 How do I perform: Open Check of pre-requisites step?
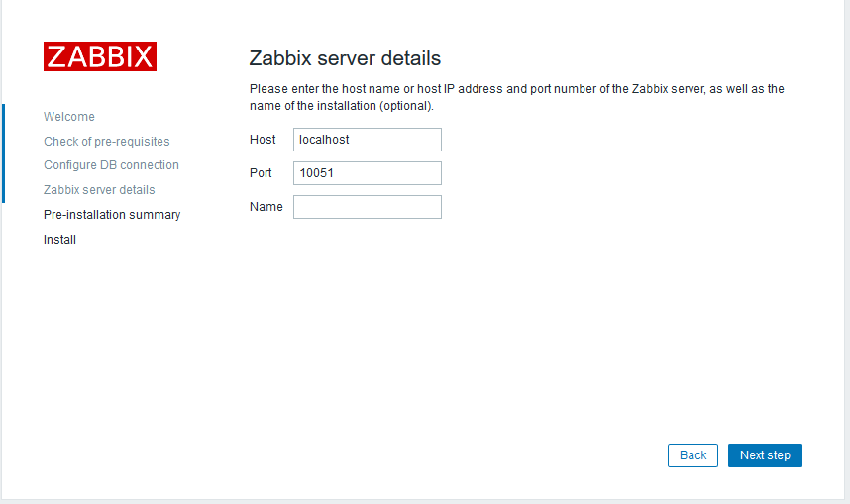(x=107, y=142)
